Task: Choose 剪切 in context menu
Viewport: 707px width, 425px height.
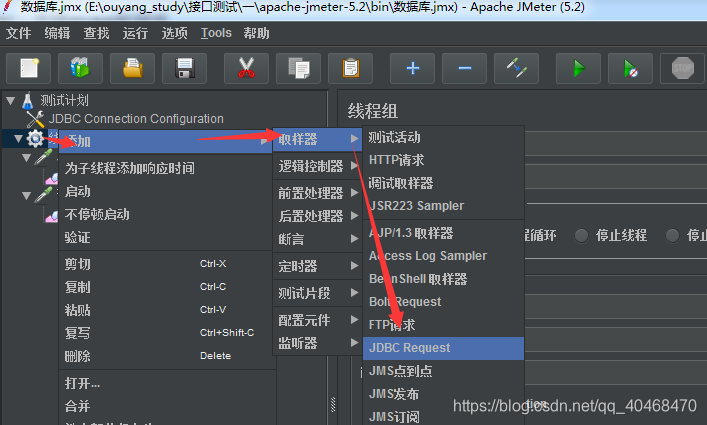Action: [166, 264]
